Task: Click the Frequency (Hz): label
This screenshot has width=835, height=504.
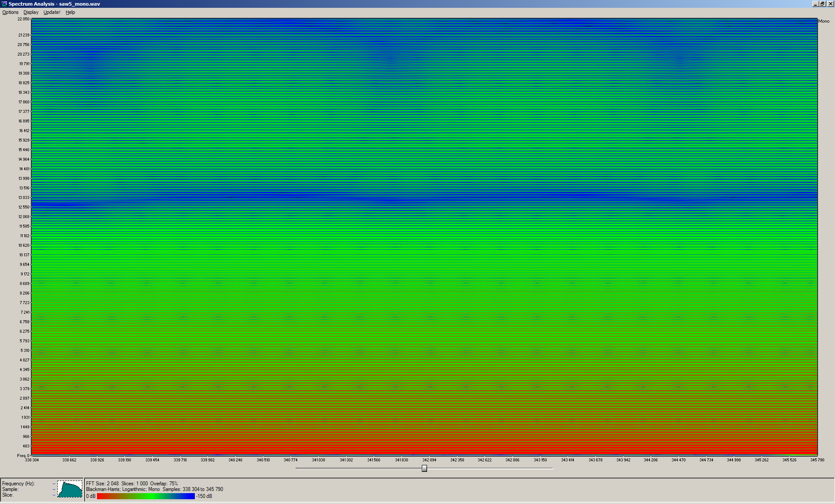Action: 18,484
